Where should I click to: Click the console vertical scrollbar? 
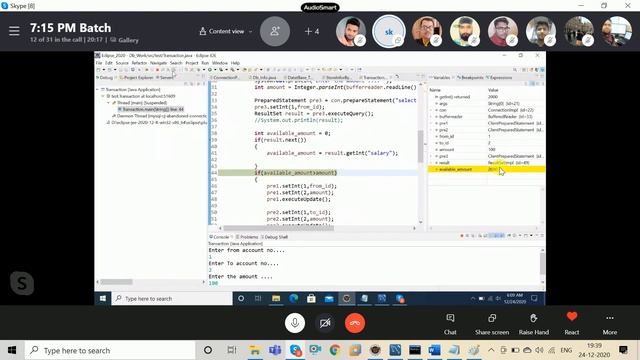(x=542, y=265)
